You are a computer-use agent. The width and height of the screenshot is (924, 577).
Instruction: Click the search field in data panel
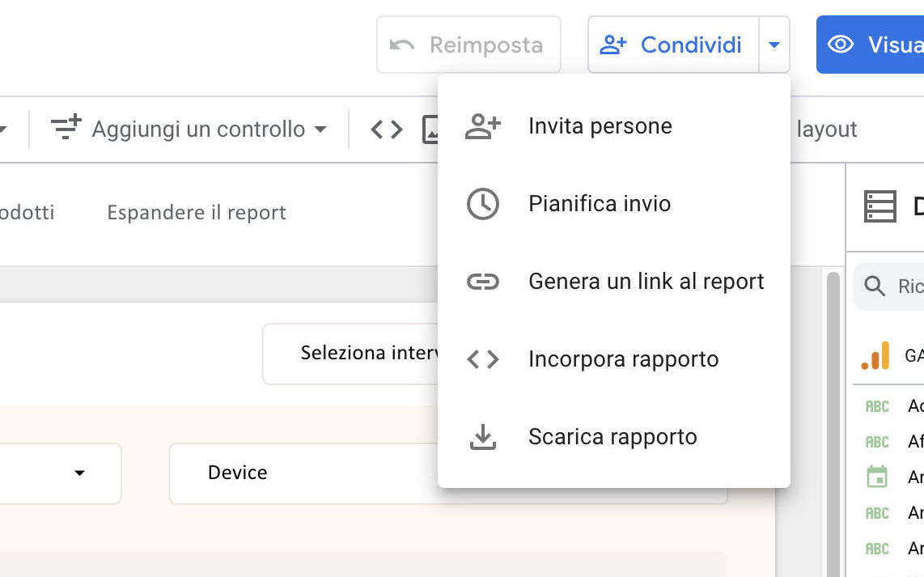click(890, 286)
